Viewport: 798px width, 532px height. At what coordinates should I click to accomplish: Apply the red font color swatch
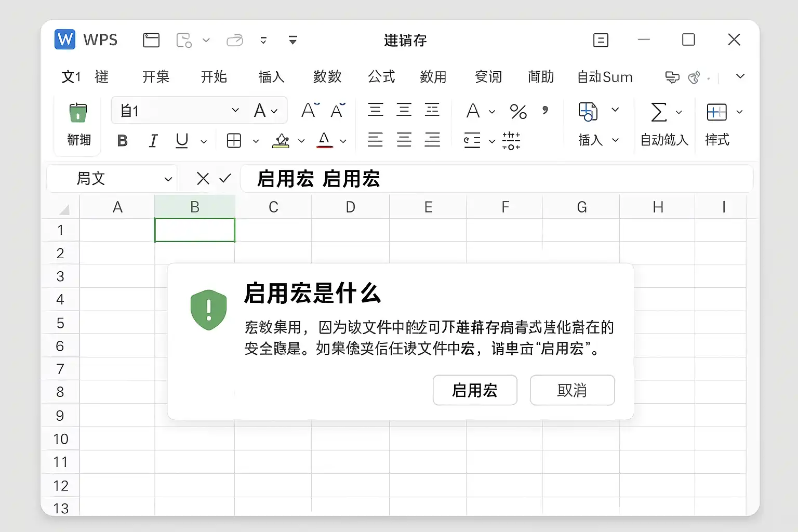[325, 140]
